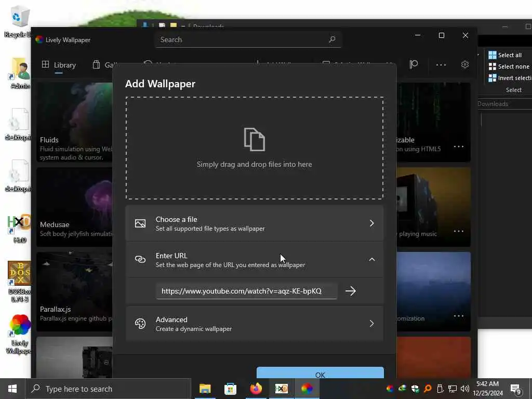Viewport: 532px width, 399px height.
Task: Select the black speaker wallpaper thumbnail
Action: tap(434, 207)
